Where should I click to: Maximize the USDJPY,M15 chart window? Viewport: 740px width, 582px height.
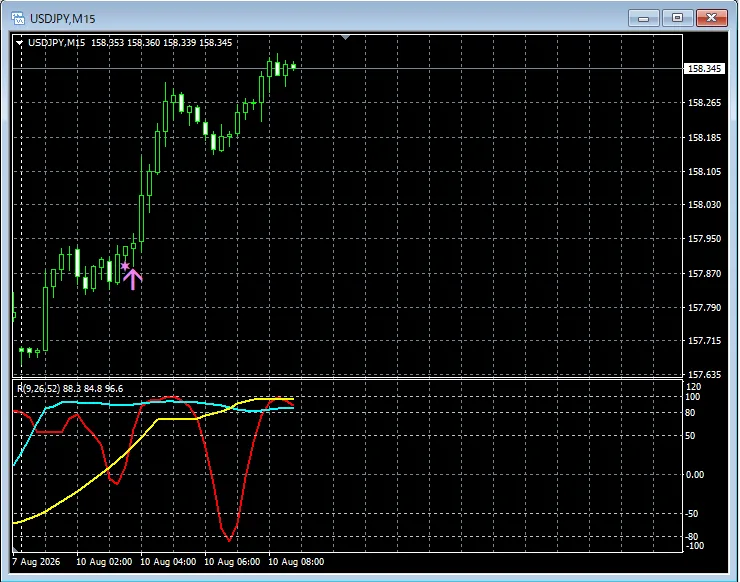tap(677, 18)
